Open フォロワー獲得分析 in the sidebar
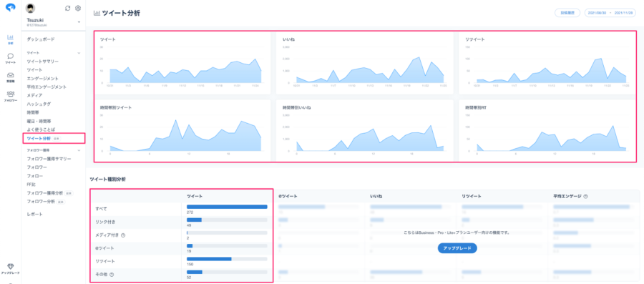The width and height of the screenshot is (644, 284). tap(45, 193)
